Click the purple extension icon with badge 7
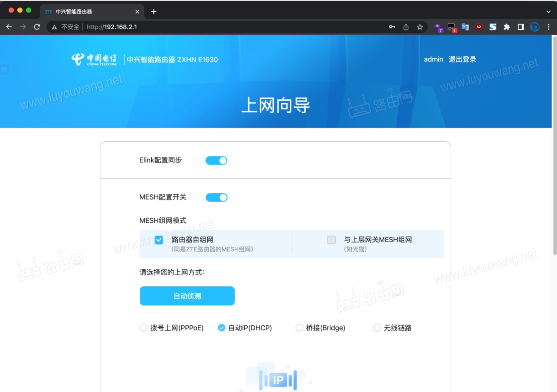The height and width of the screenshot is (392, 557). coord(438,27)
